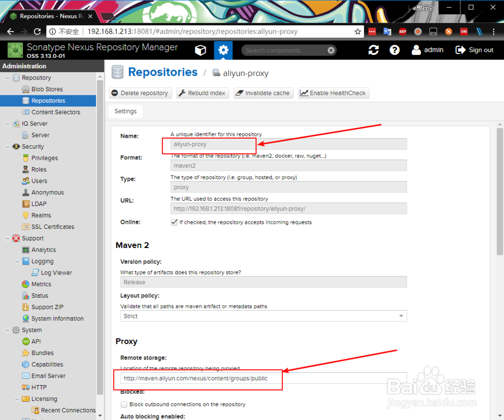
Task: Go back in browser history
Action: 11,32
